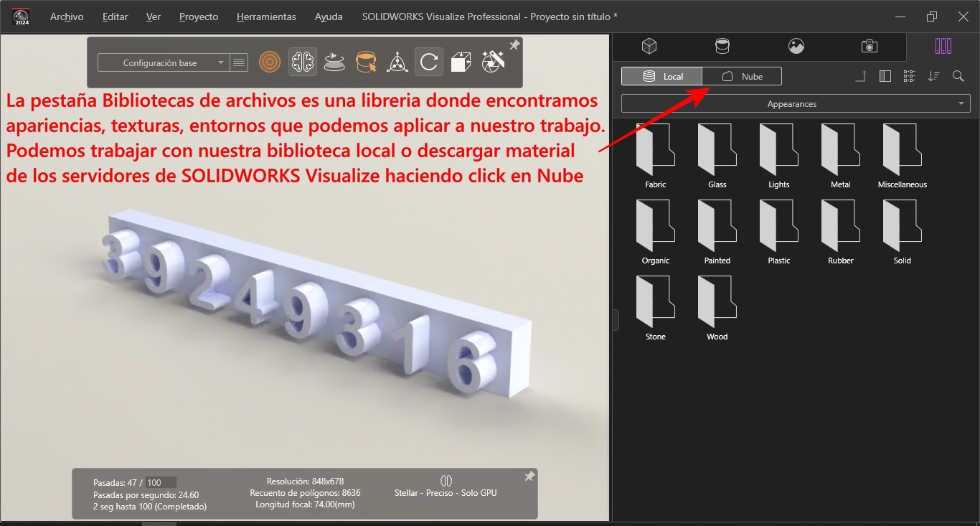Click the turntable icon in main toolbar
The image size is (980, 526).
(x=334, y=62)
